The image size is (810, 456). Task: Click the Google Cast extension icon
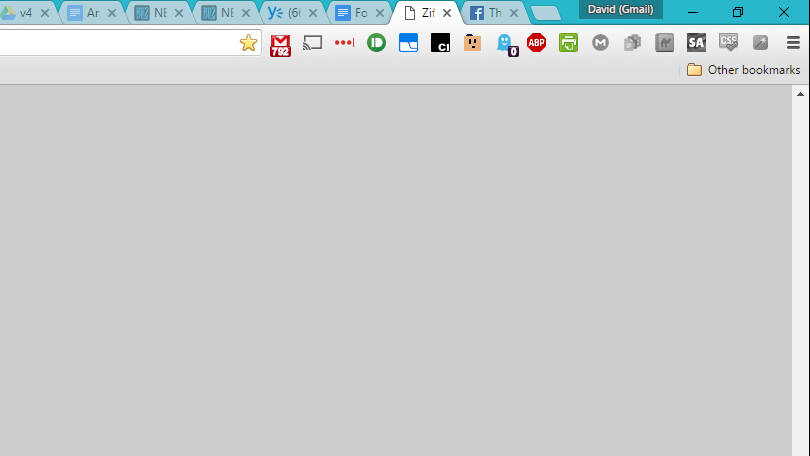pos(313,43)
